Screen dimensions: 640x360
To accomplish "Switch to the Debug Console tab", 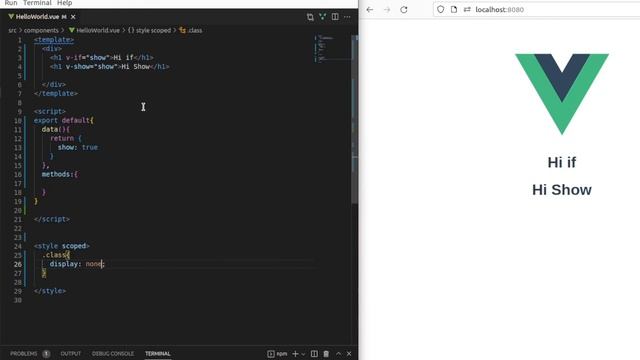I will (113, 353).
